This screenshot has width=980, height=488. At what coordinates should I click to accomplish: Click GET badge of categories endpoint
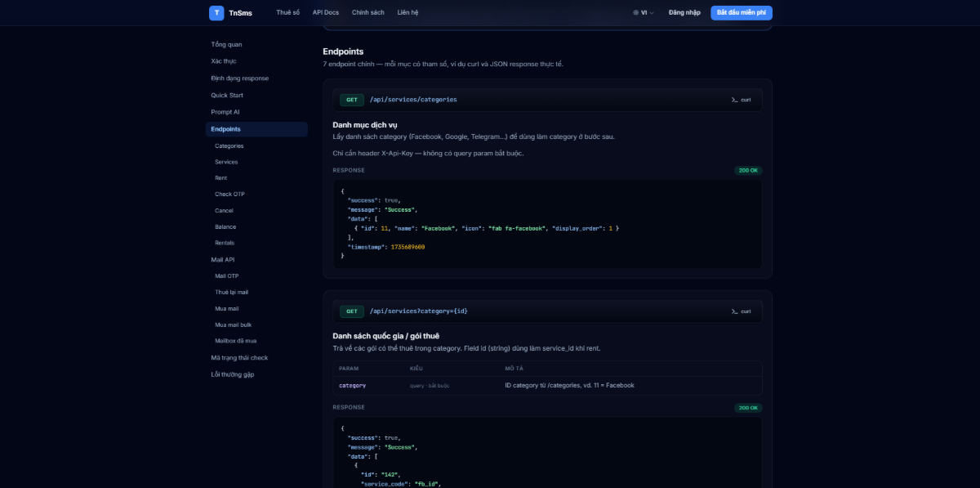tap(352, 100)
